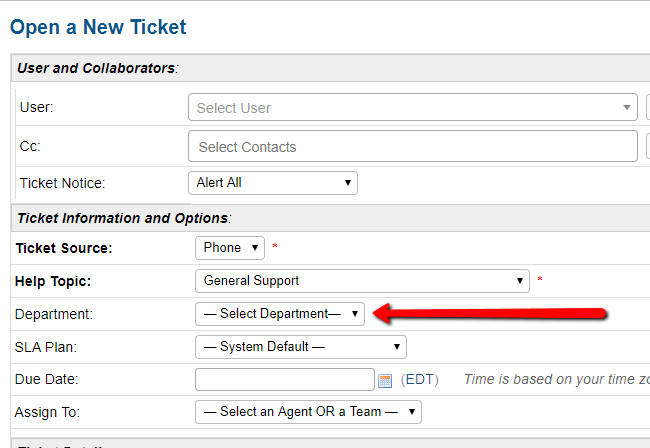This screenshot has width=650, height=448.
Task: Open the calendar picker for Due Date
Action: [x=385, y=380]
